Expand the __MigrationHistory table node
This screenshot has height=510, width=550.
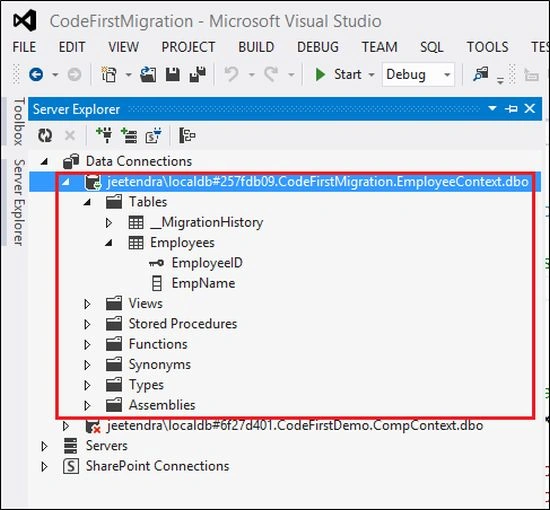[108, 222]
